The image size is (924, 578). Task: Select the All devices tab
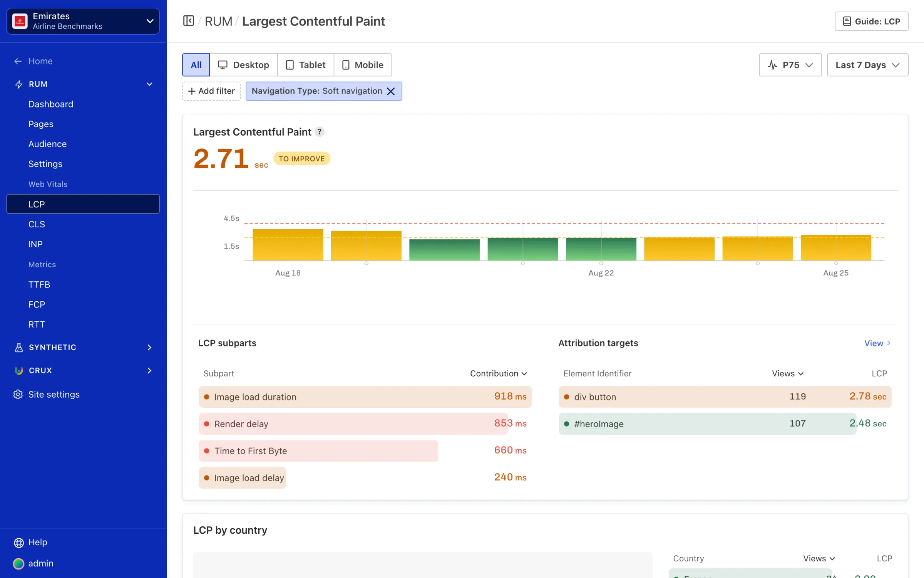coord(196,65)
